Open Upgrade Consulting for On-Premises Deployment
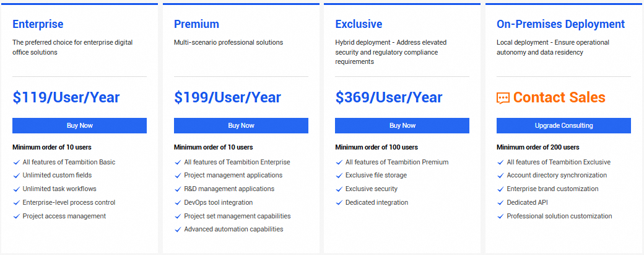The width and height of the screenshot is (644, 255). (563, 125)
